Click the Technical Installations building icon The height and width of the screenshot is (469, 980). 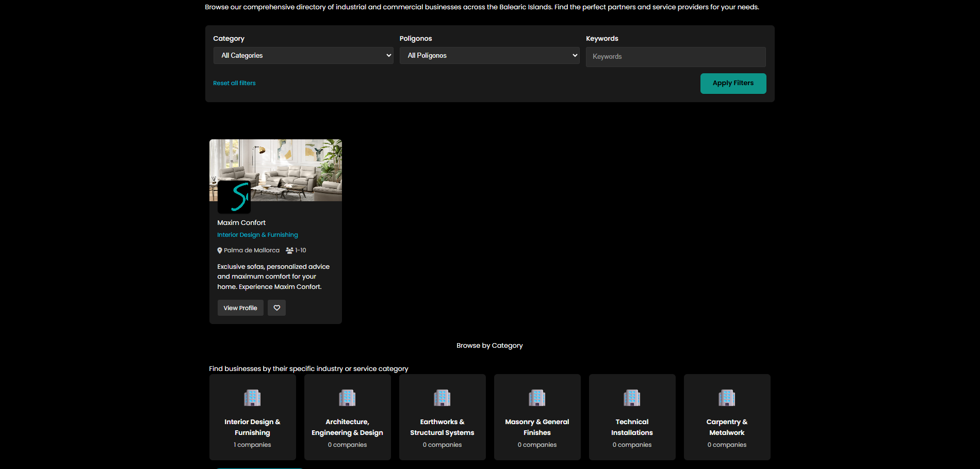pyautogui.click(x=632, y=398)
